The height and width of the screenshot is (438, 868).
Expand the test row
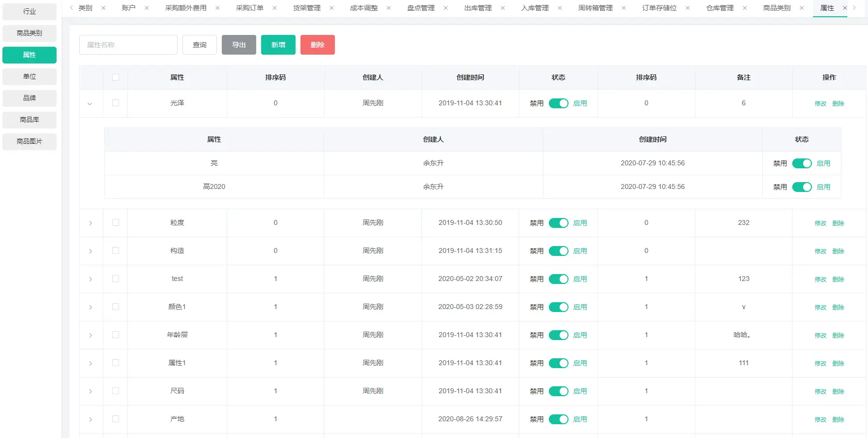(90, 280)
